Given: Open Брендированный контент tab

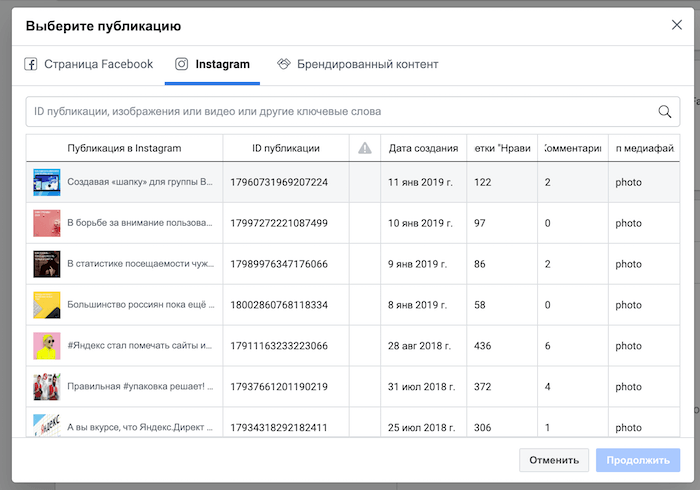Looking at the screenshot, I should [358, 64].
